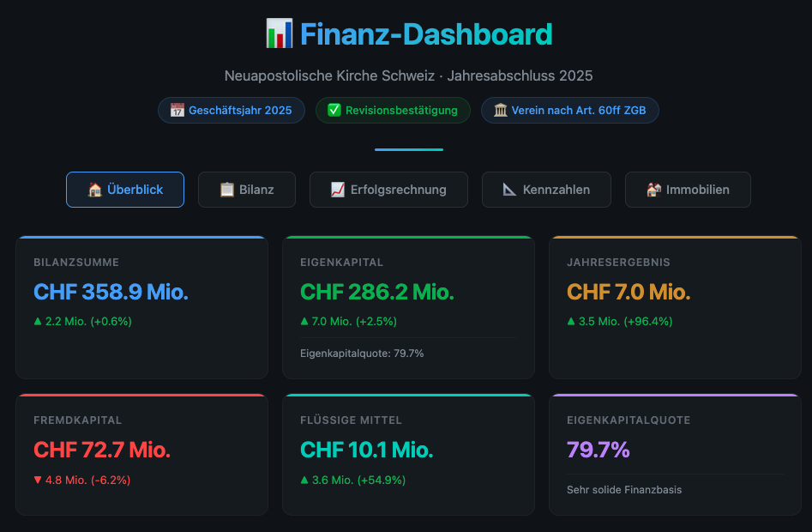Select the Bilanzsumme CHF 358.9 Mio. card
The image size is (812, 532).
click(141, 307)
